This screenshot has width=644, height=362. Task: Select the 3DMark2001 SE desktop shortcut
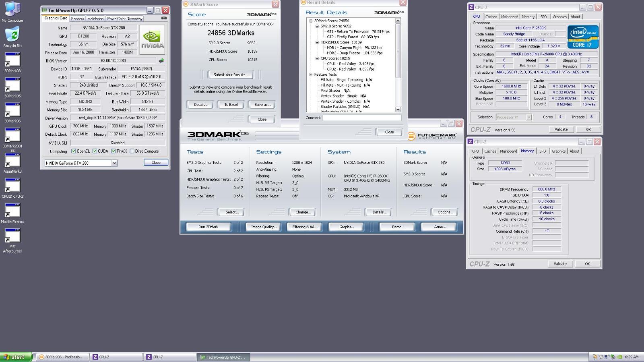[12, 140]
